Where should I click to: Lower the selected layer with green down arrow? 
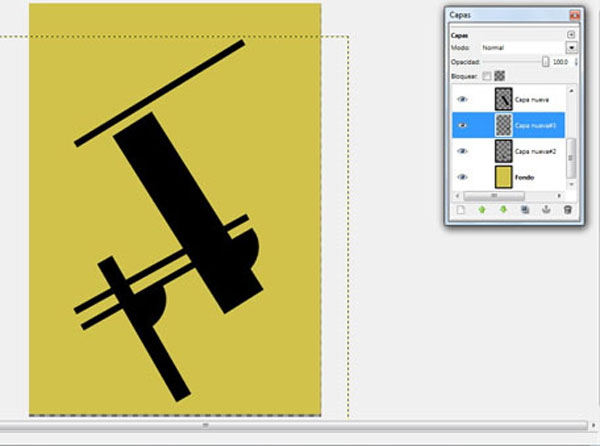503,210
